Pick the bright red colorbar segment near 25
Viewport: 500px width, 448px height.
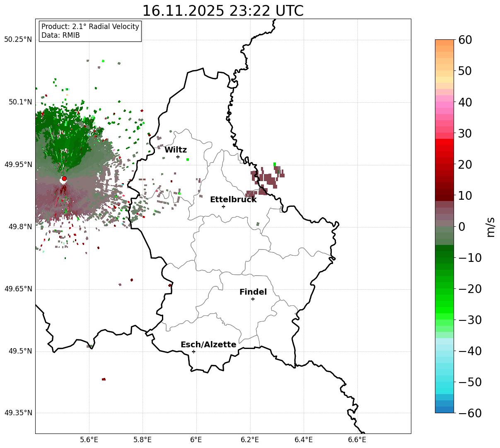(x=444, y=148)
